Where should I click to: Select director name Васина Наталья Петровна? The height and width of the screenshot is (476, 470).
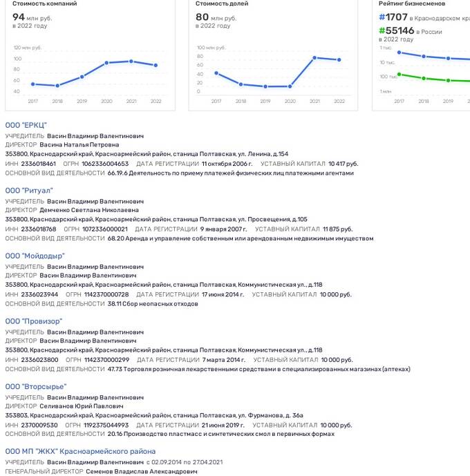pyautogui.click(x=79, y=145)
